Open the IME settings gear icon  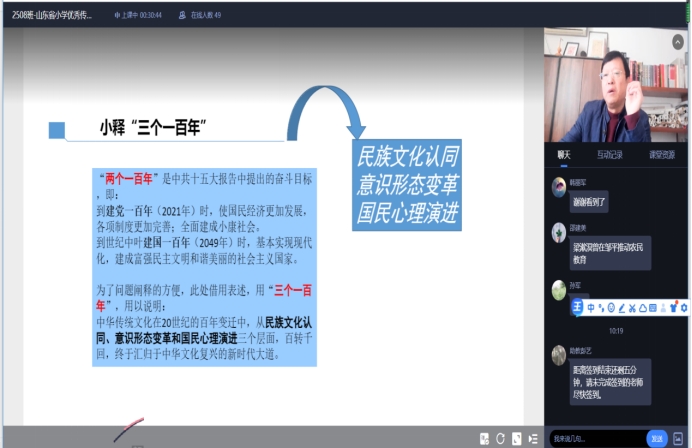684,308
